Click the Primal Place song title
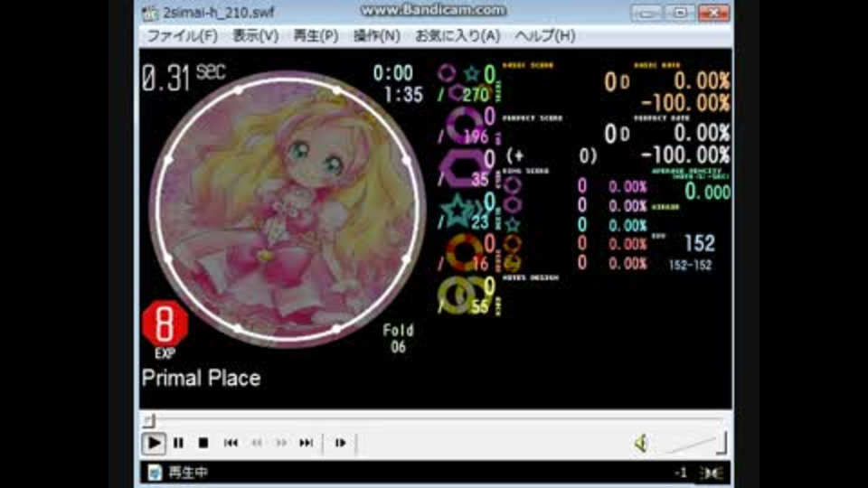The width and height of the screenshot is (868, 488). [x=201, y=379]
